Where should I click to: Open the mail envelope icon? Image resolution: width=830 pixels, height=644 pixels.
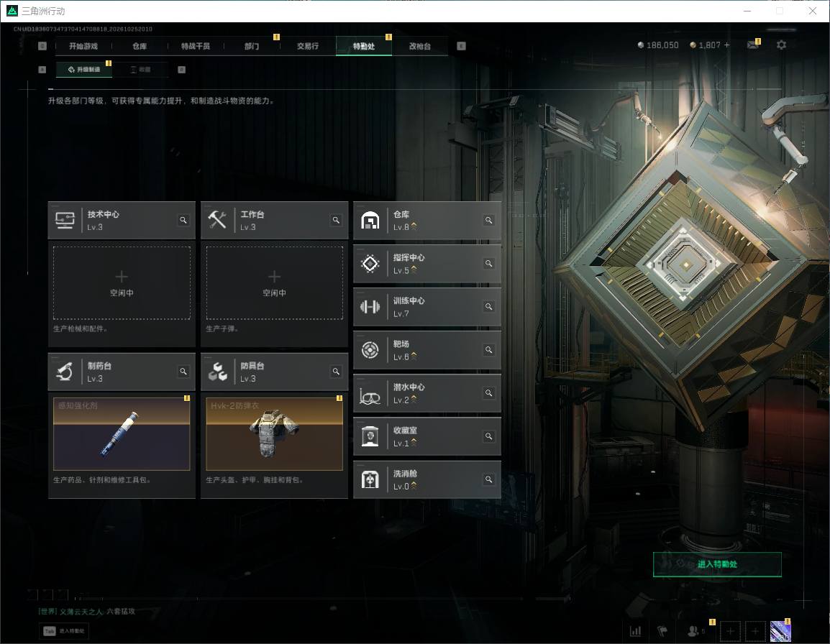point(752,45)
